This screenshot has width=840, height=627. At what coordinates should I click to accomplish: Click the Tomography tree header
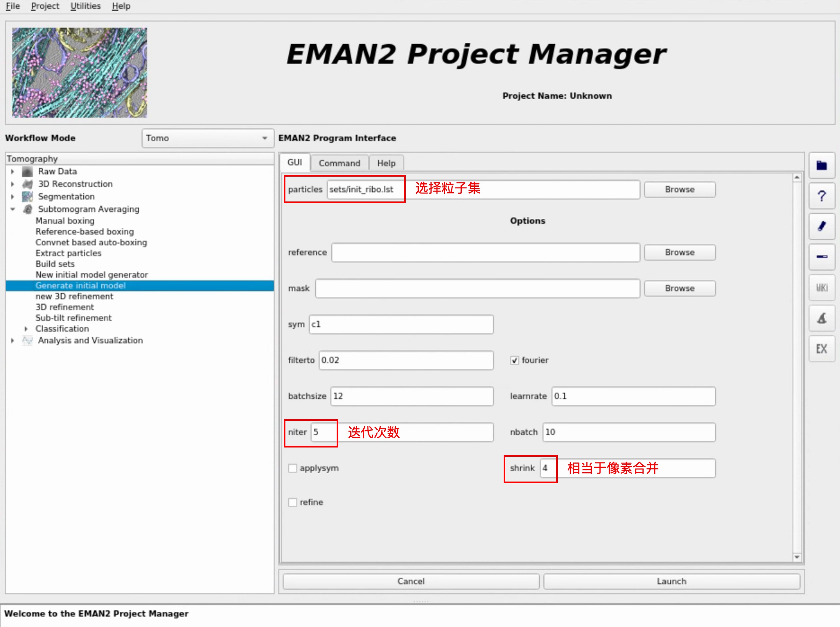click(x=140, y=159)
